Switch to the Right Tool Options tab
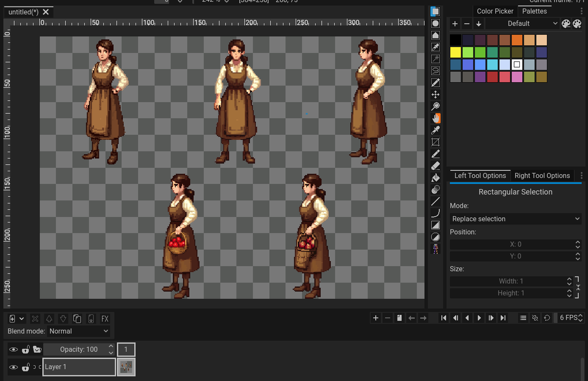 pyautogui.click(x=542, y=176)
